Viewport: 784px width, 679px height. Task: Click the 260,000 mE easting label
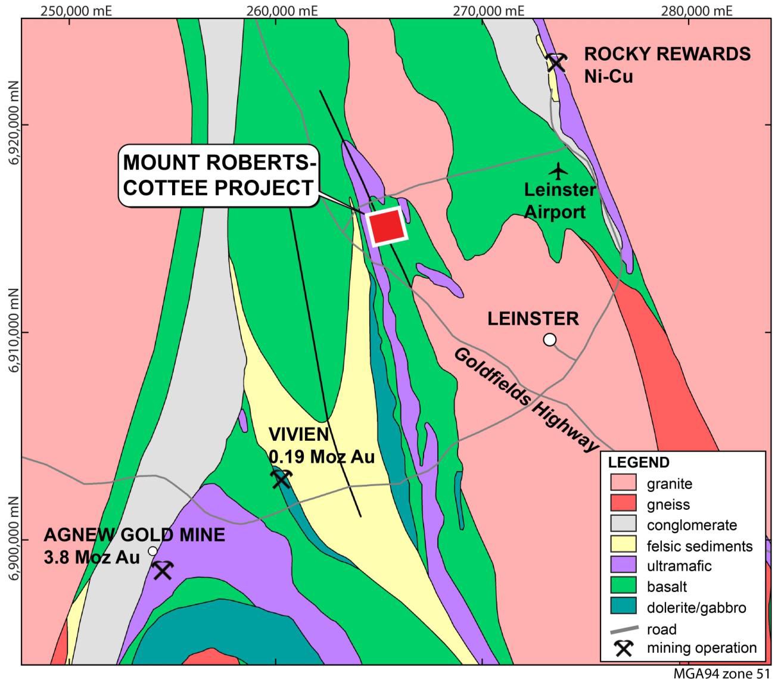click(x=276, y=10)
